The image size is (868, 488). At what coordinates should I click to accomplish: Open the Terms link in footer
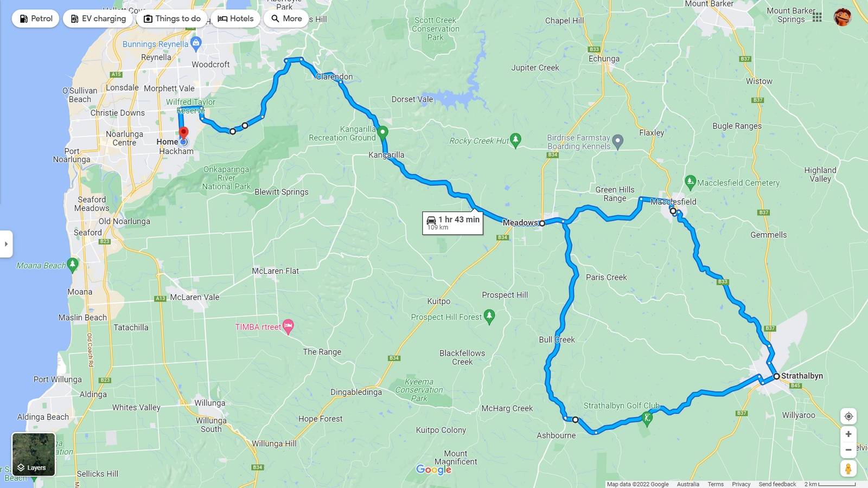tap(716, 484)
